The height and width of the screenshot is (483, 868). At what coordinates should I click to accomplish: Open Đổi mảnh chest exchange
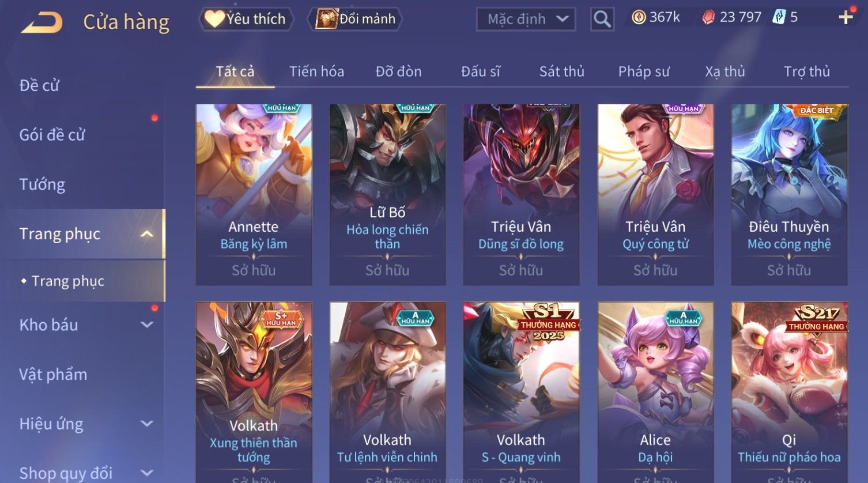(356, 19)
